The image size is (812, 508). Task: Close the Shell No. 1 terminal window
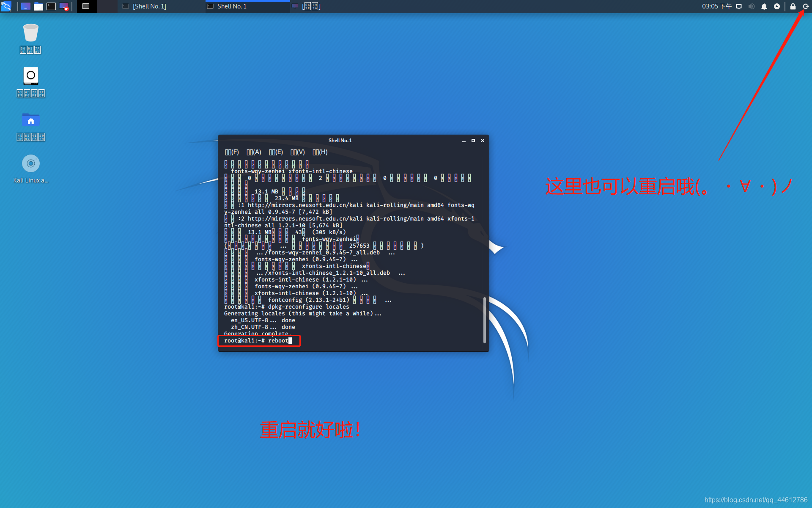click(x=483, y=141)
